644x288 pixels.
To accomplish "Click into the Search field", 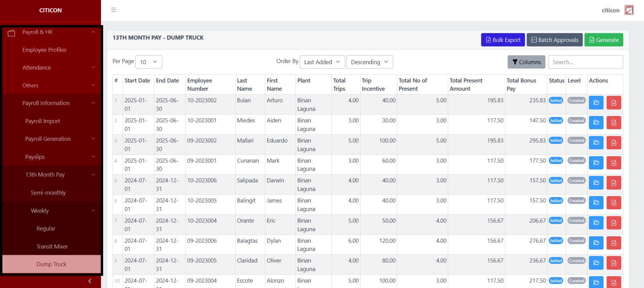I will point(585,62).
